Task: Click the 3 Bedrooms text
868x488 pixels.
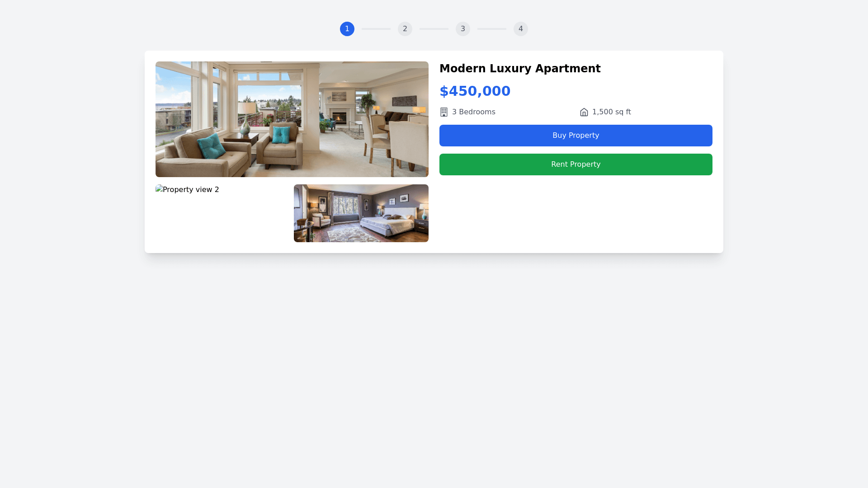Action: 474,112
